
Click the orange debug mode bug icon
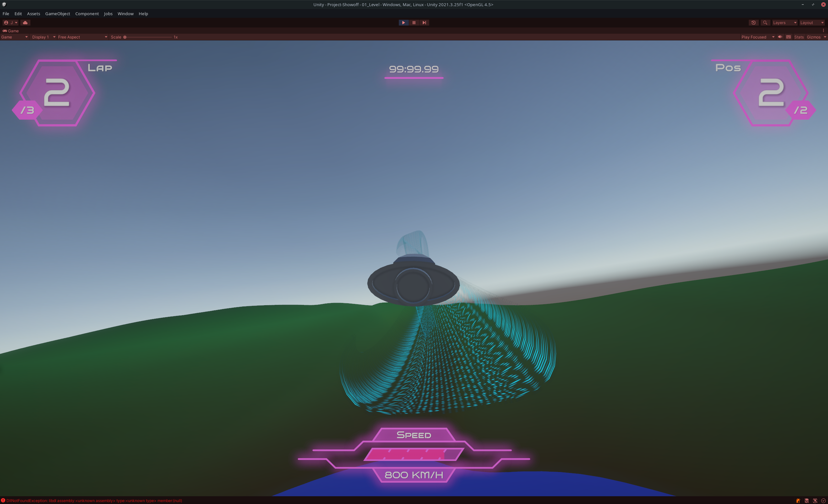pos(798,501)
